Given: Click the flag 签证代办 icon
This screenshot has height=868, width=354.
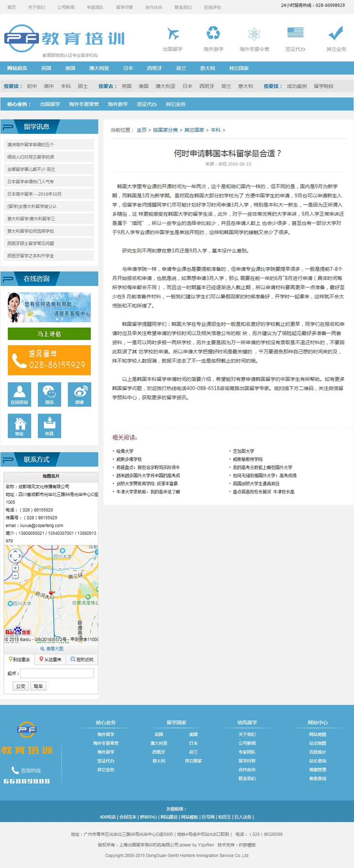Looking at the screenshot, I should click(295, 33).
